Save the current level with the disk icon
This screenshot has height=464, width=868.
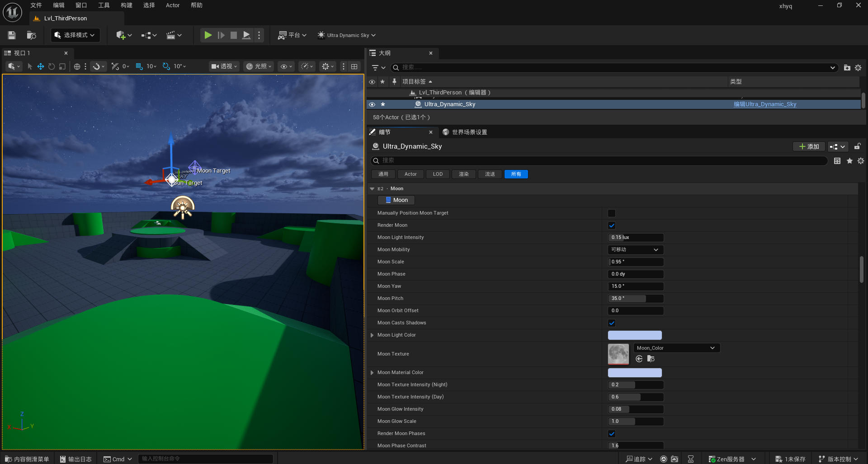click(12, 35)
